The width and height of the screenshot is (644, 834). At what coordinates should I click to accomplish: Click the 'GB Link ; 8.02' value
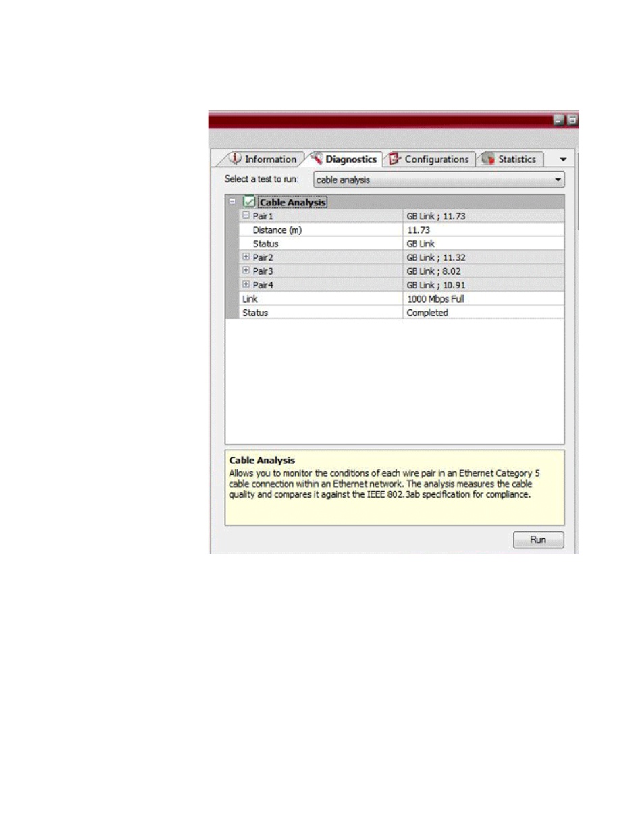pos(433,271)
